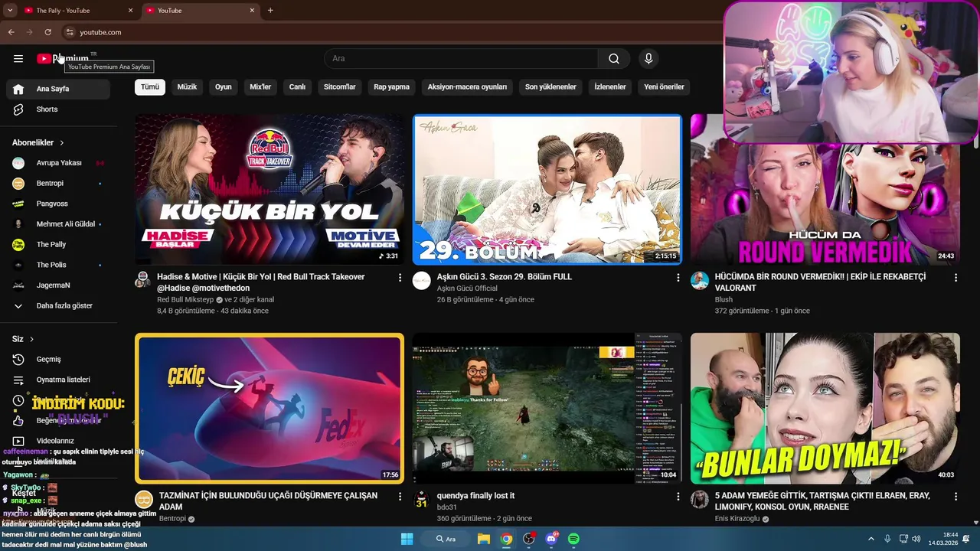Screen dimensions: 980x551
Task: Open Oynatma listeleri playlists
Action: 58,380
